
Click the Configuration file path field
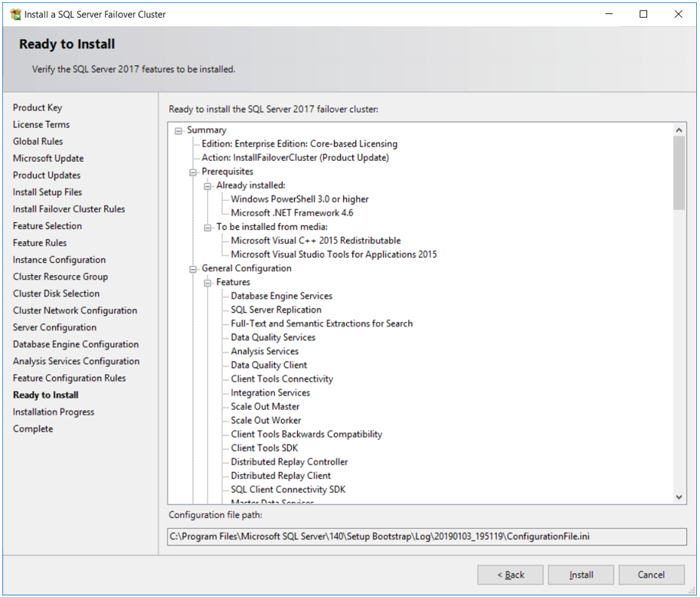pos(427,536)
